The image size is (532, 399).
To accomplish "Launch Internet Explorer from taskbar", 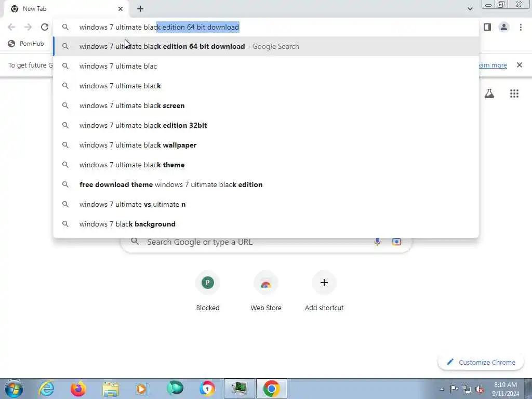I will tap(46, 389).
